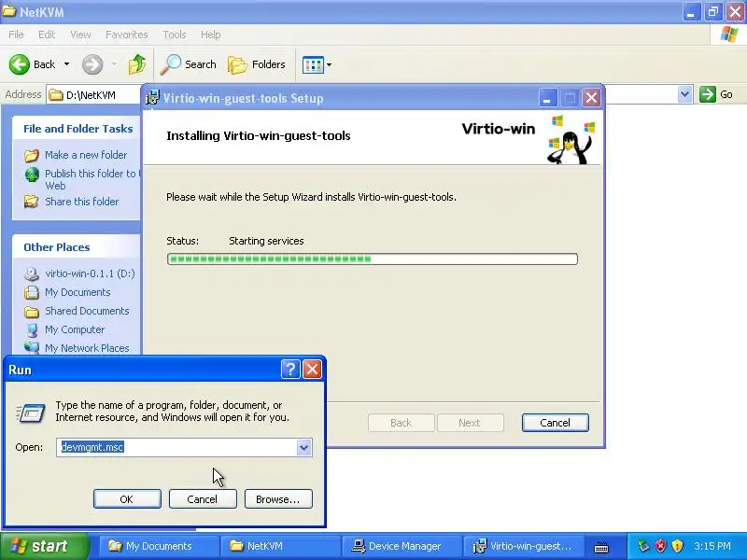Viewport: 747px width, 560px height.
Task: Open My Computer in Other Places
Action: [x=75, y=329]
